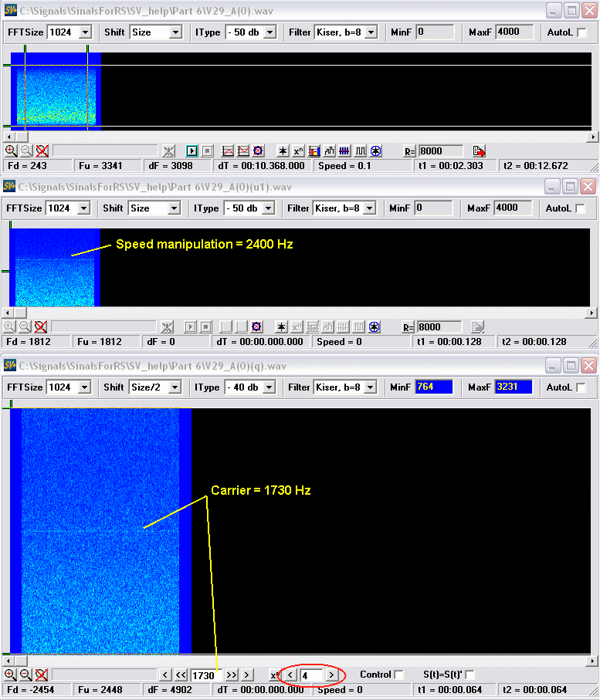
Task: Click the right arrow next to power value 4
Action: [x=331, y=675]
